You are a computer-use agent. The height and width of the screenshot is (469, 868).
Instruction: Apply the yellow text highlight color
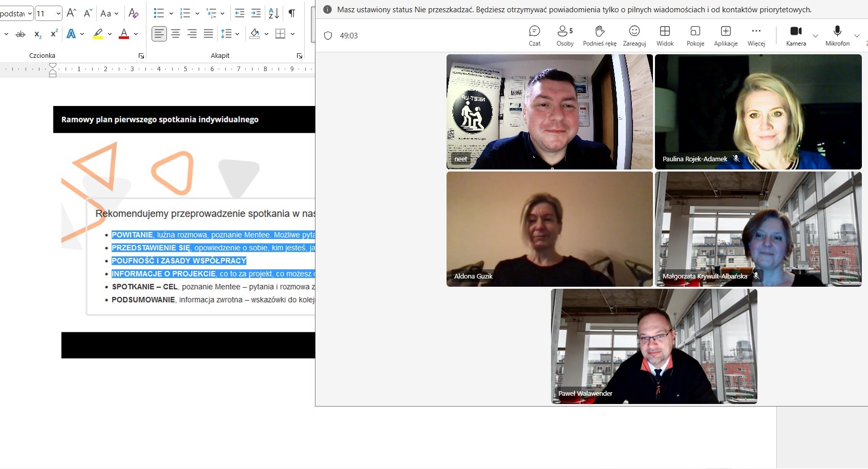(98, 34)
